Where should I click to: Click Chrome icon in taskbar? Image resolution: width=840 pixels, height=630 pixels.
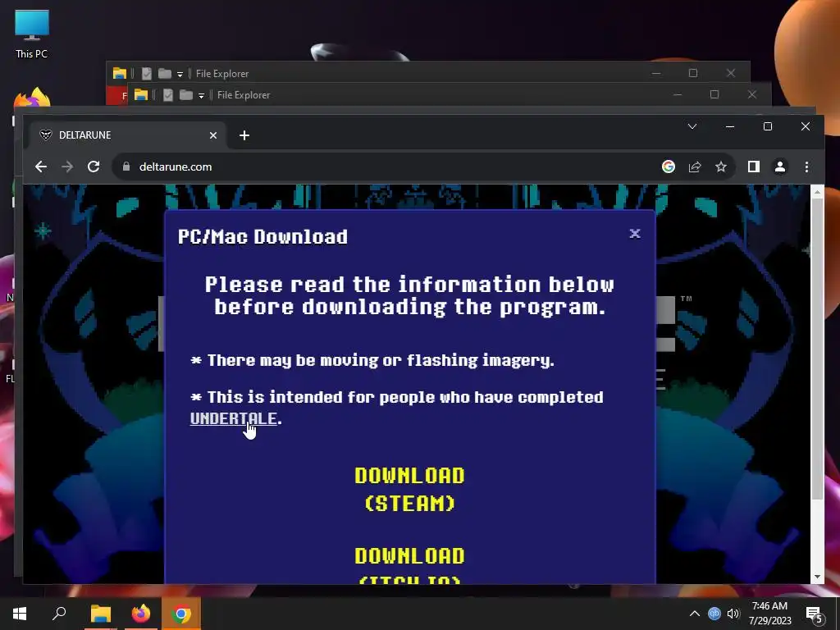click(181, 614)
